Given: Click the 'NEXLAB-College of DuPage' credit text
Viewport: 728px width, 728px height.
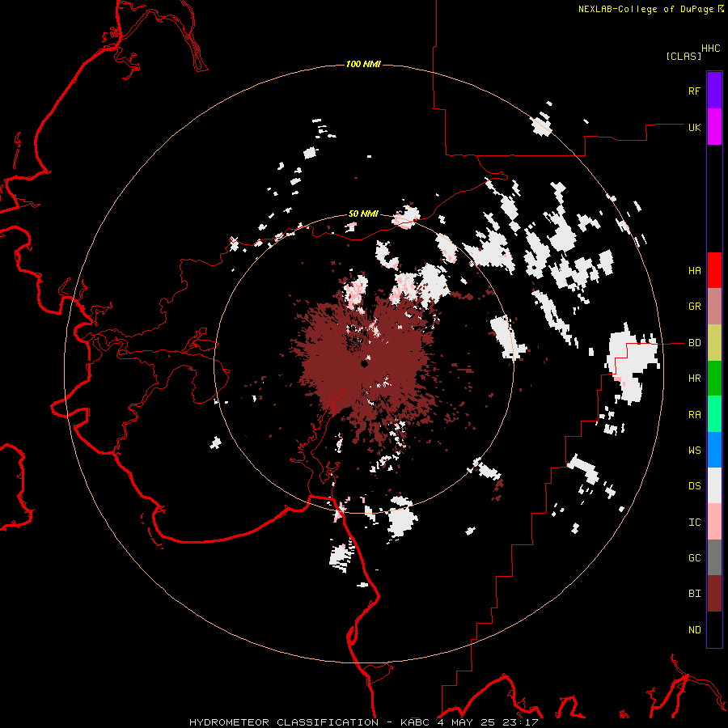Looking at the screenshot, I should 645,9.
